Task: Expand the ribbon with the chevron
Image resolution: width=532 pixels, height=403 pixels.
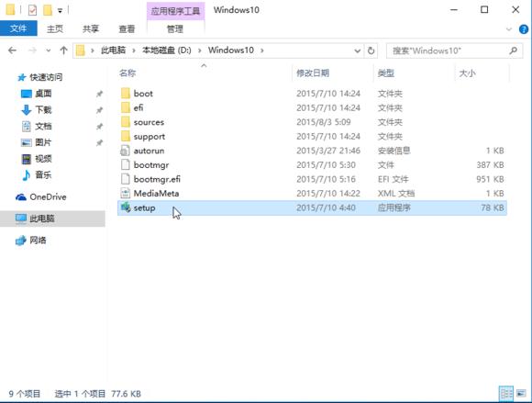Action: coord(509,29)
